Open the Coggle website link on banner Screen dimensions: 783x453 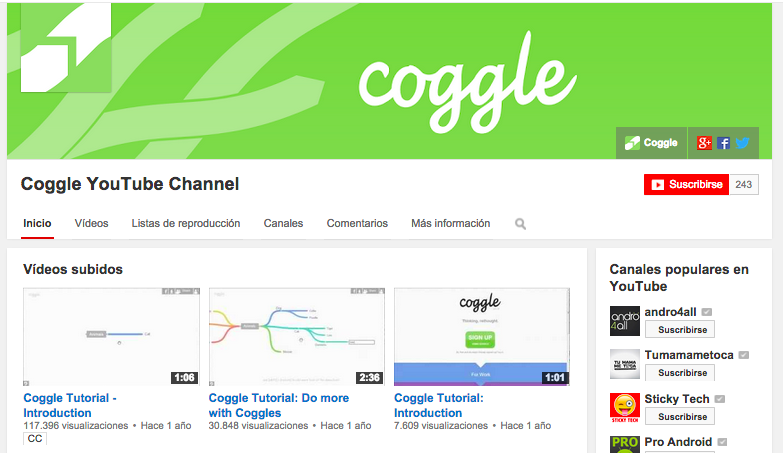pos(651,143)
